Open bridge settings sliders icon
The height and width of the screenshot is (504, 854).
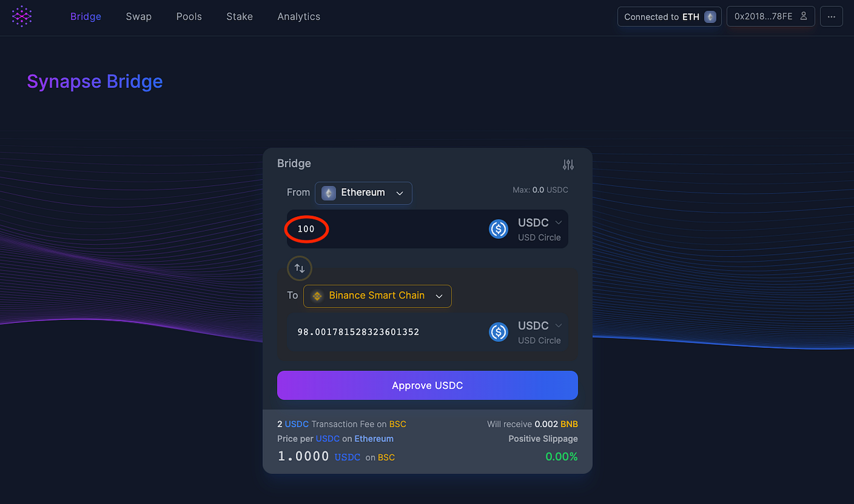coord(568,165)
